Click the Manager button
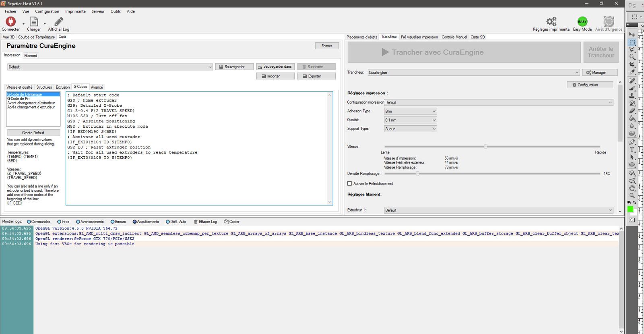Image resolution: width=644 pixels, height=334 pixels. tap(600, 73)
